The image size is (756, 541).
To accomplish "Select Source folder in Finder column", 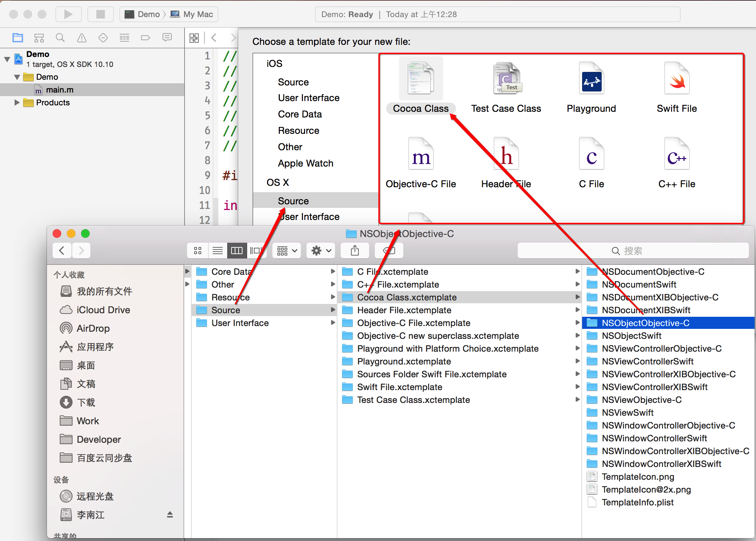I will point(264,310).
